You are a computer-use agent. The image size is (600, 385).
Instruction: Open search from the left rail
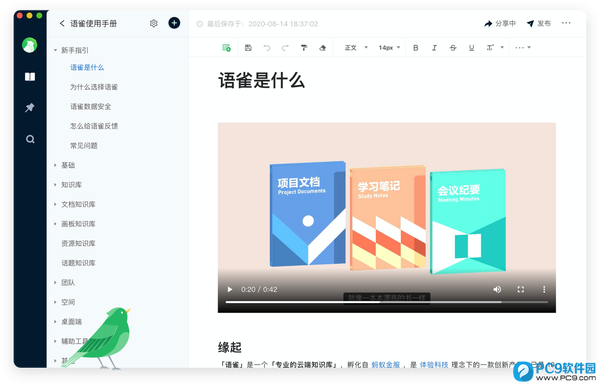click(x=30, y=139)
